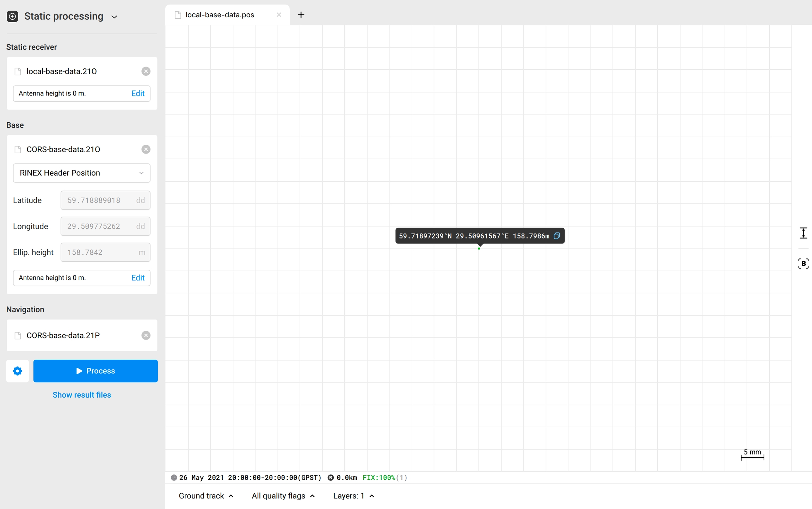Click the base station center icon

[x=803, y=263]
